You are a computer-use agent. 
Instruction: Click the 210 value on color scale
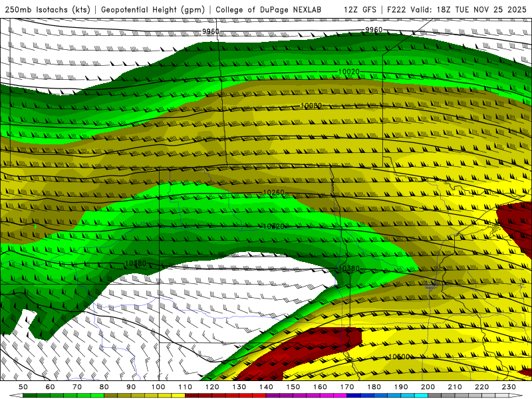(455, 387)
